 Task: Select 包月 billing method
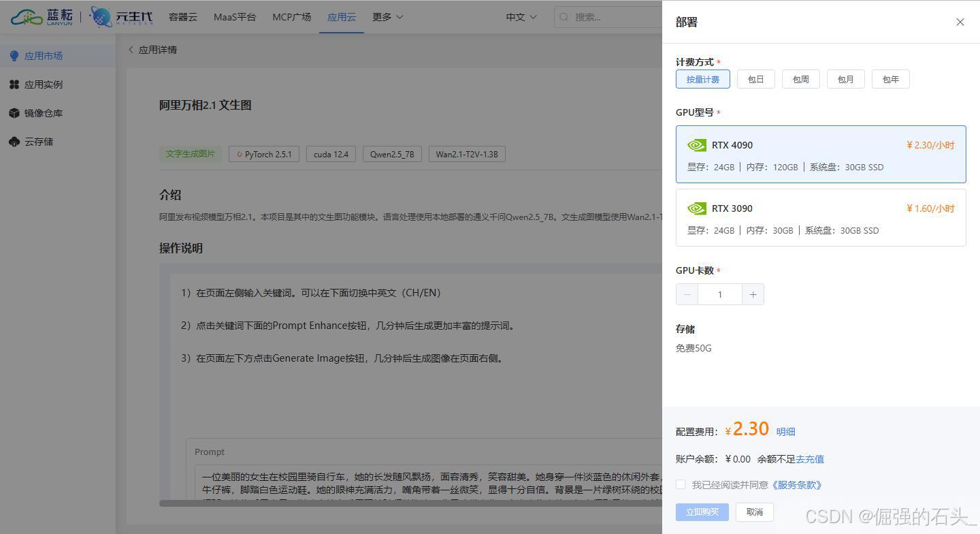point(846,79)
